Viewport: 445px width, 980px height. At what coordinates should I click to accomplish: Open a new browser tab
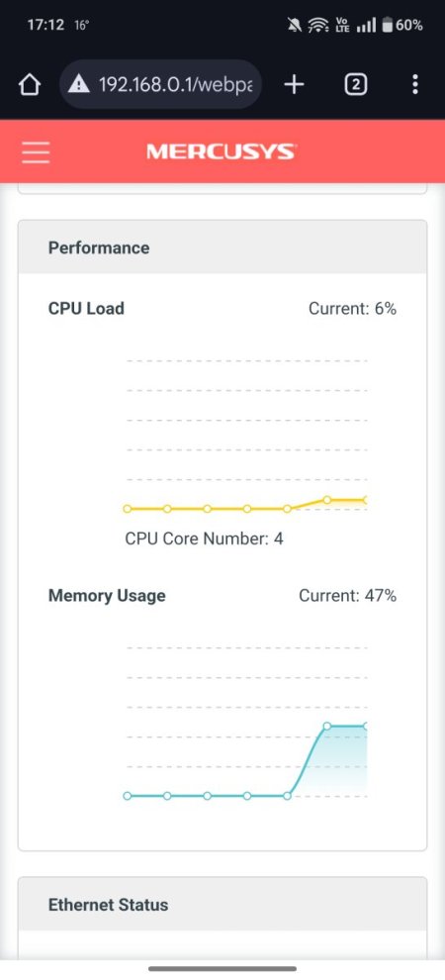tap(294, 84)
